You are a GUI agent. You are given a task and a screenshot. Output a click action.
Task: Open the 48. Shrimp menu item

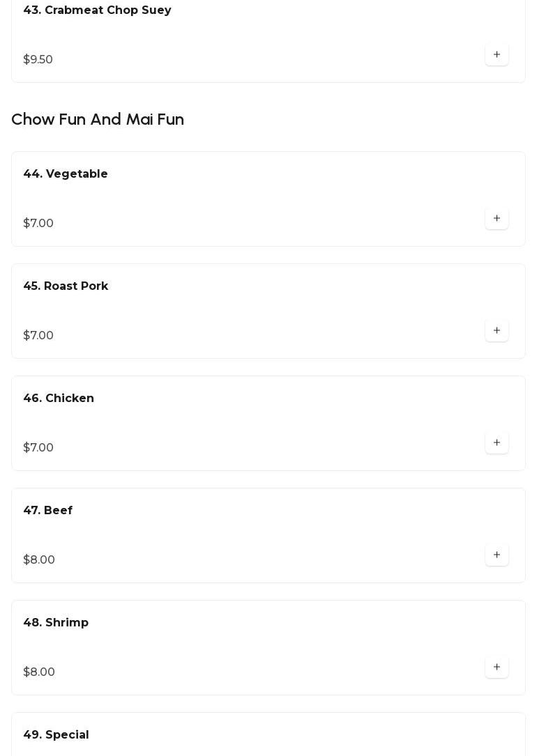click(56, 623)
